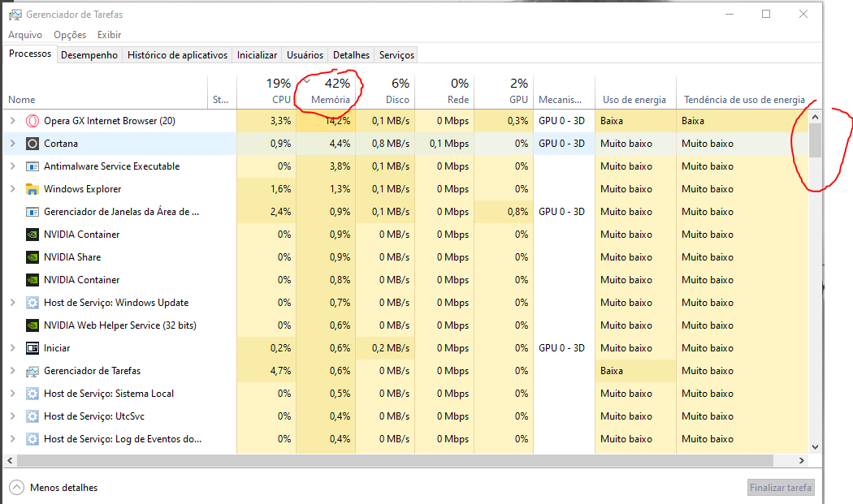The width and height of the screenshot is (853, 504).
Task: Click Opera GX memory value 14,2%
Action: coord(326,121)
